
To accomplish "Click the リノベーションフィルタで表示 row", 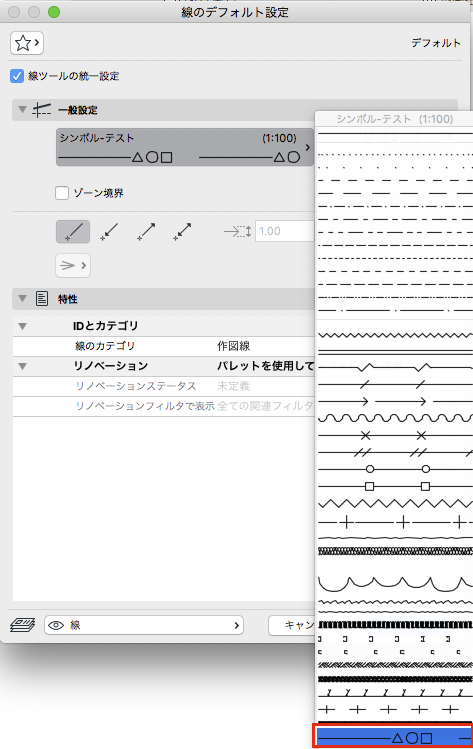I will point(163,406).
